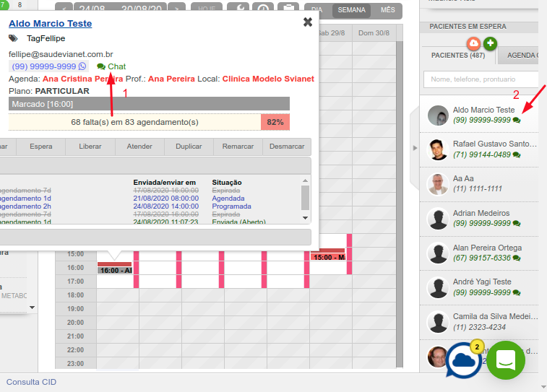Select the Dom 30/8 column header
Image resolution: width=547 pixels, height=392 pixels.
click(374, 33)
